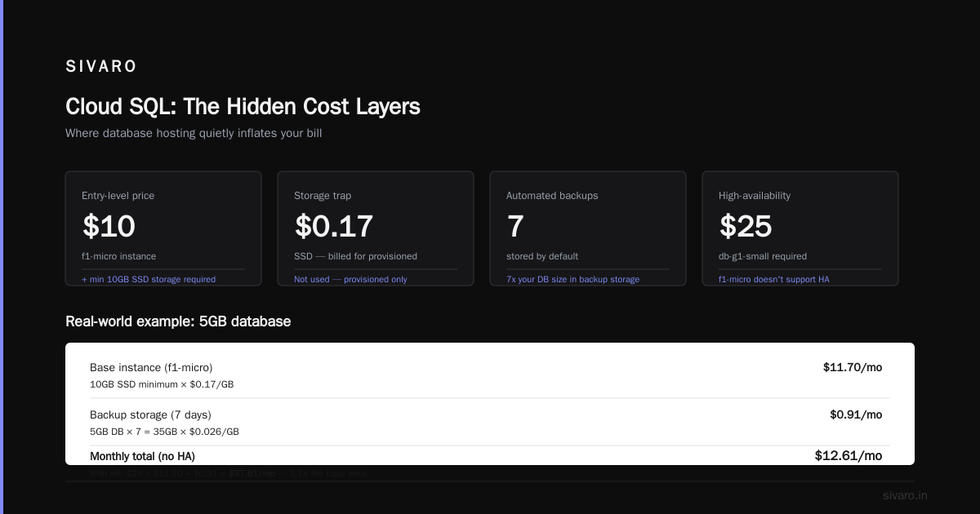The width and height of the screenshot is (980, 514).
Task: Select the '$0.91/mo' amount
Action: (x=856, y=414)
